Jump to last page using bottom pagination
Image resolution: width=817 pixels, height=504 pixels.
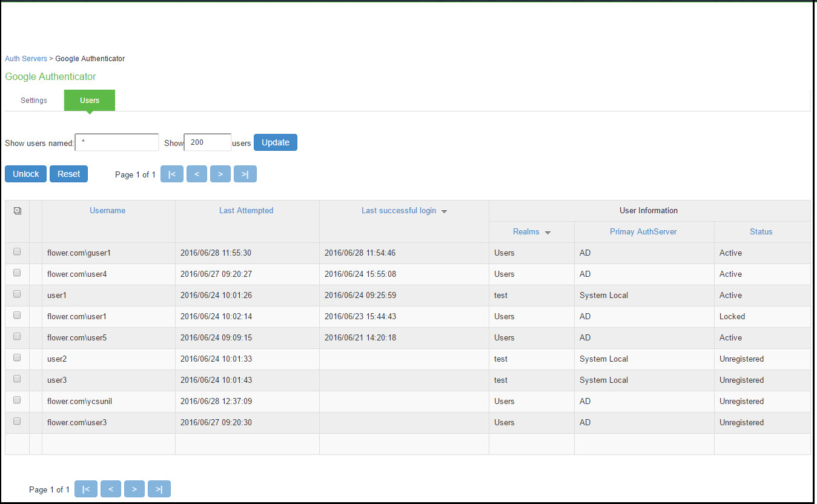click(159, 489)
